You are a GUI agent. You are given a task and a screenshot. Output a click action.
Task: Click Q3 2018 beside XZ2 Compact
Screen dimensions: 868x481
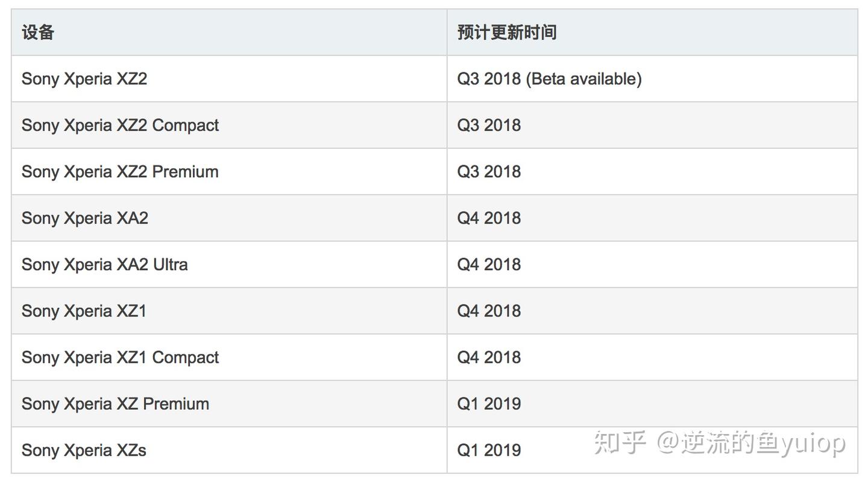[x=489, y=125]
